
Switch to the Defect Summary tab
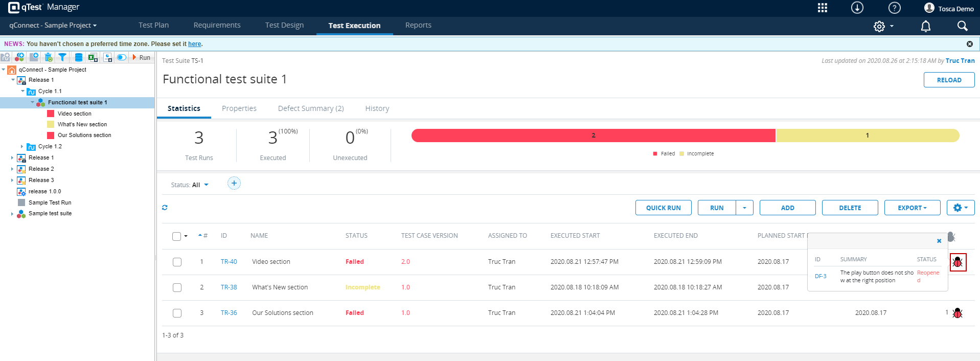tap(310, 108)
